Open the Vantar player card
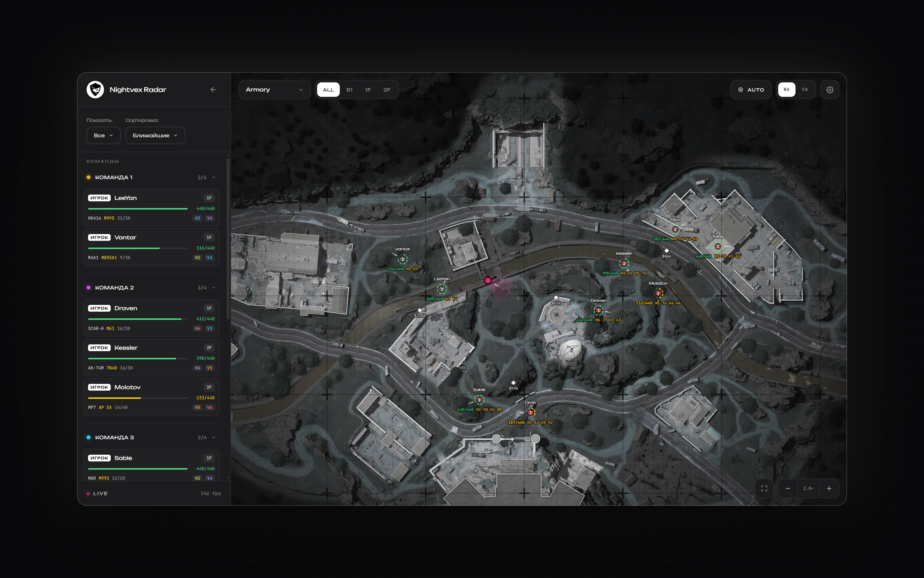This screenshot has height=578, width=924. (x=151, y=247)
